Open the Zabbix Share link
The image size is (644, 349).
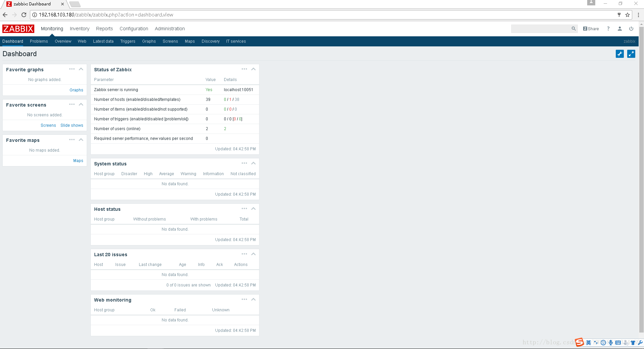(x=591, y=29)
